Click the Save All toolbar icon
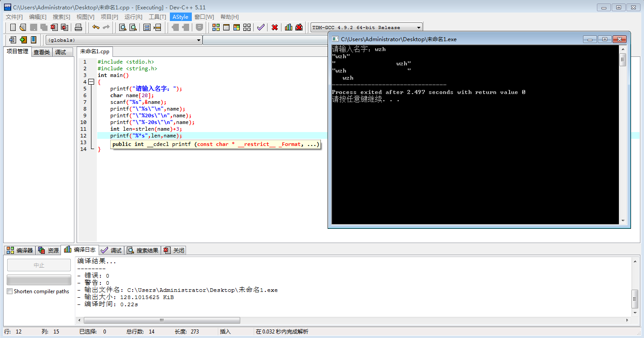 point(43,27)
